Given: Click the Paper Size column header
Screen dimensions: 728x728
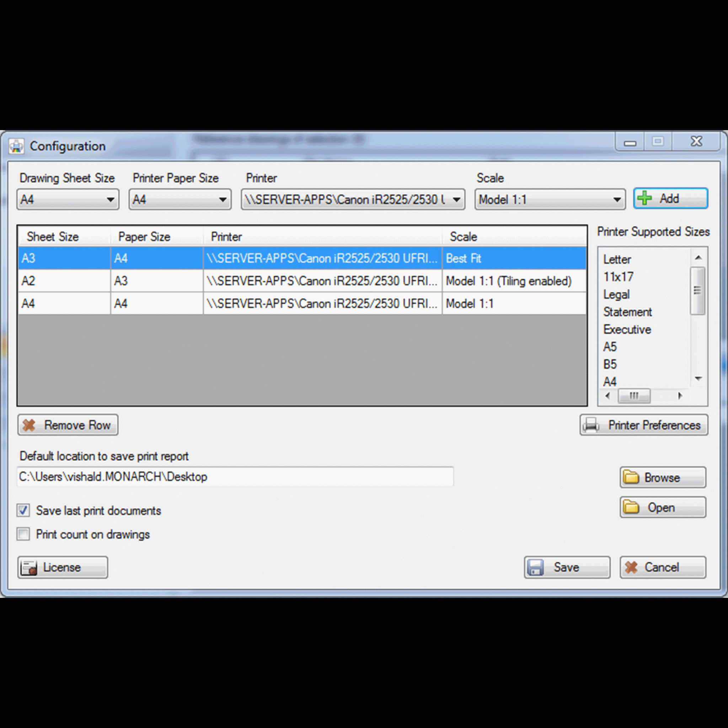Looking at the screenshot, I should click(x=157, y=237).
